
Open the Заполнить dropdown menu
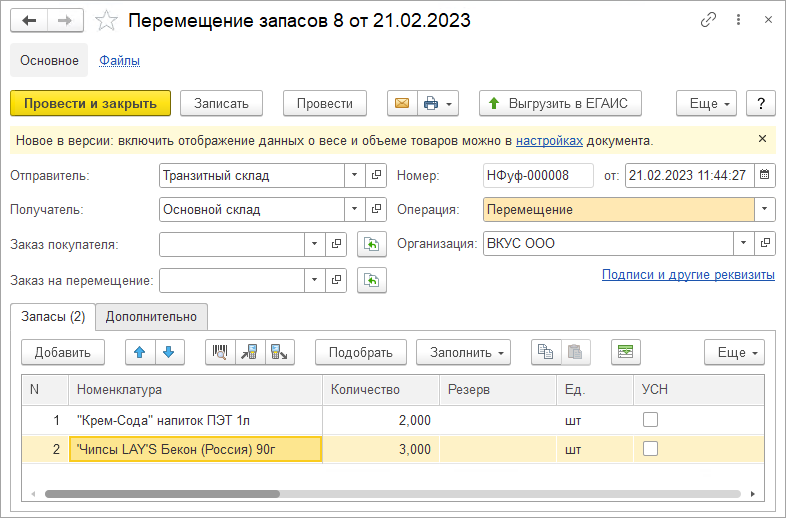pyautogui.click(x=463, y=352)
